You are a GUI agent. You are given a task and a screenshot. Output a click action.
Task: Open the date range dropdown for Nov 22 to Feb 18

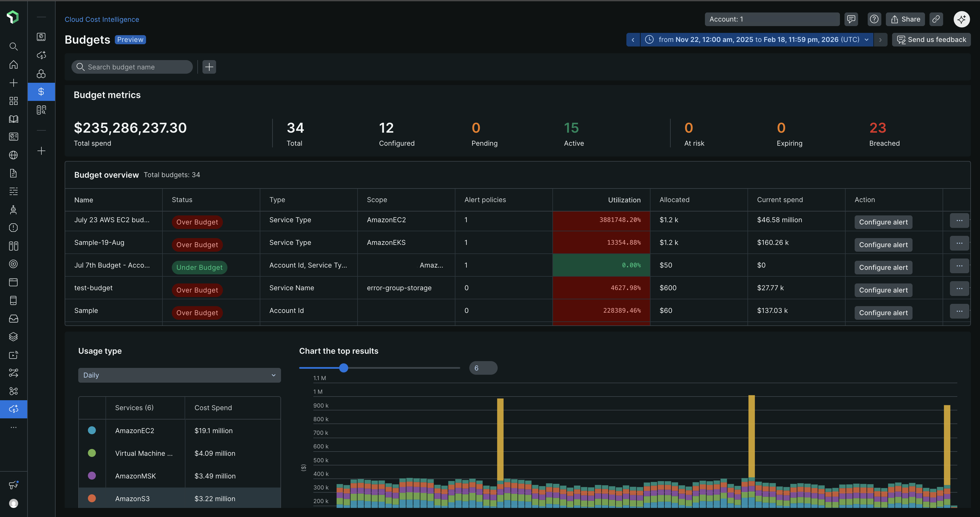757,39
